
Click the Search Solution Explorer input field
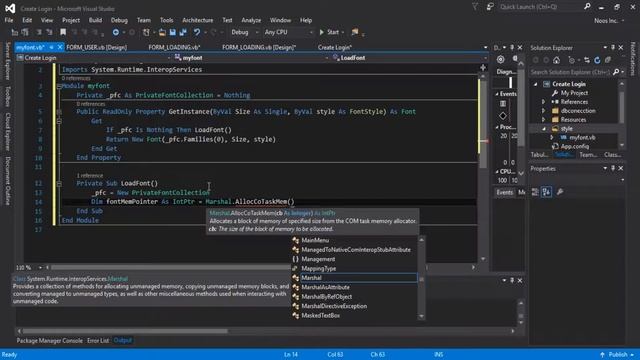pos(571,72)
